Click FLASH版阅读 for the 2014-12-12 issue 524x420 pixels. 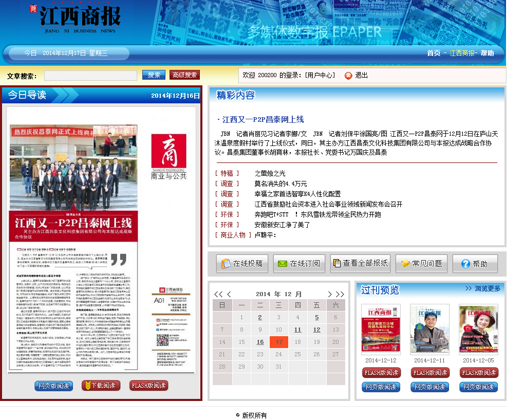(x=381, y=373)
